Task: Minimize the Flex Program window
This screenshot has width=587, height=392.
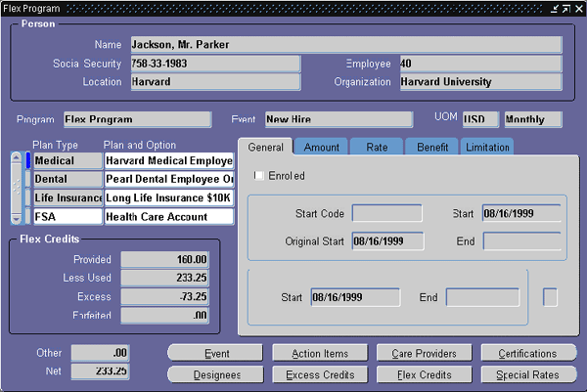Action: tap(555, 8)
